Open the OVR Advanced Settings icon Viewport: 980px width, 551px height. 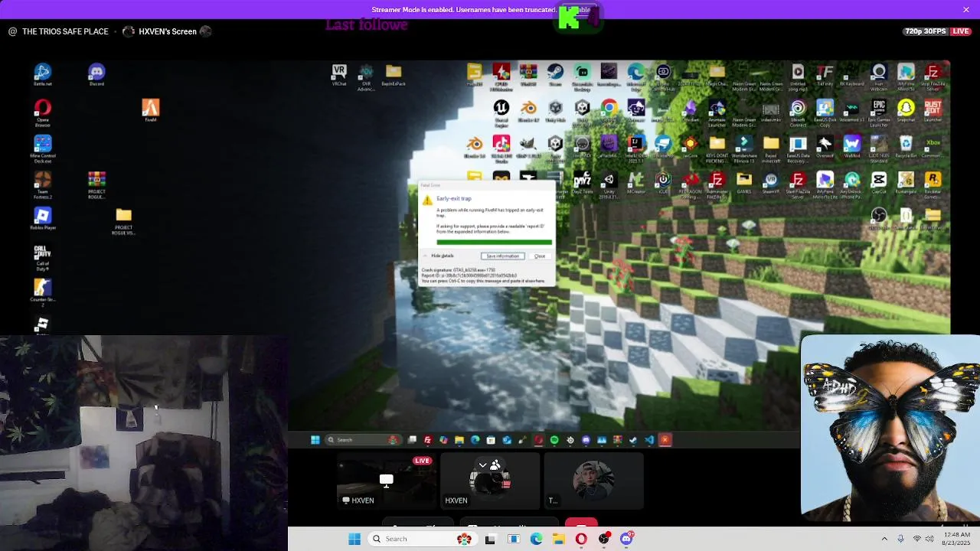(x=366, y=77)
